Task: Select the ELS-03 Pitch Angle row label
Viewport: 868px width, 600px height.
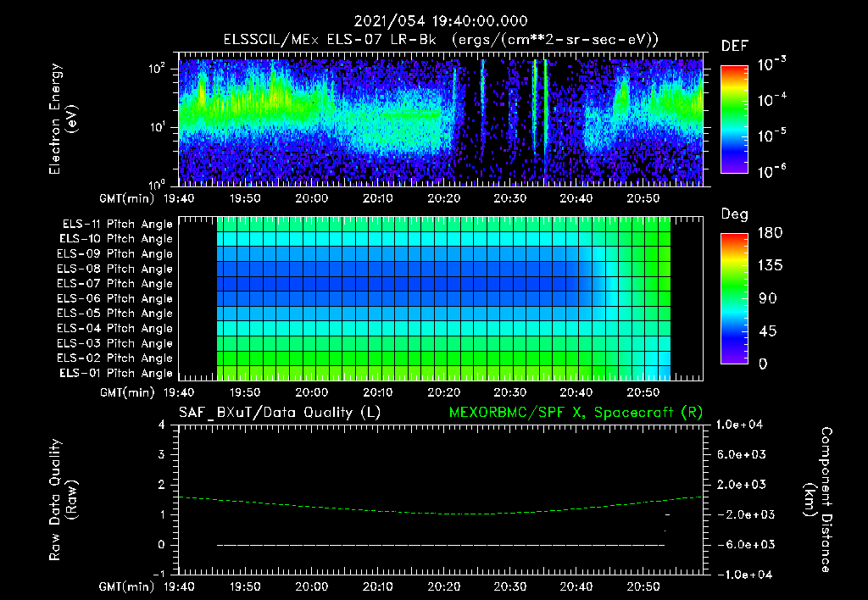Action: click(x=115, y=343)
